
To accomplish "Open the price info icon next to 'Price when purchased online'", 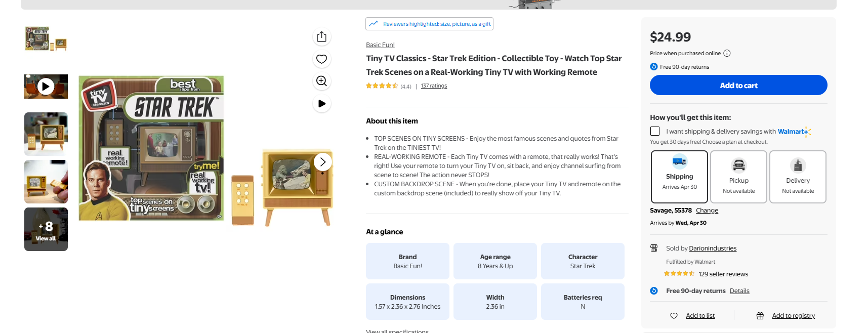I will click(x=727, y=53).
